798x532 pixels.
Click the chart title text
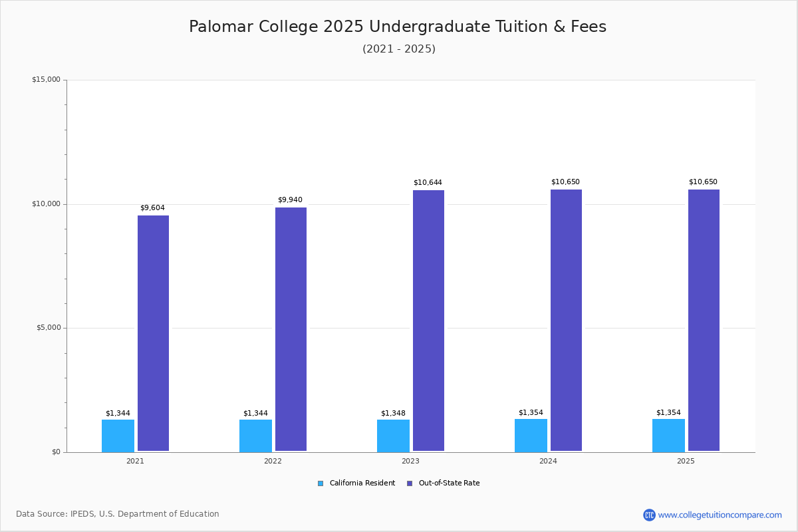[398, 27]
